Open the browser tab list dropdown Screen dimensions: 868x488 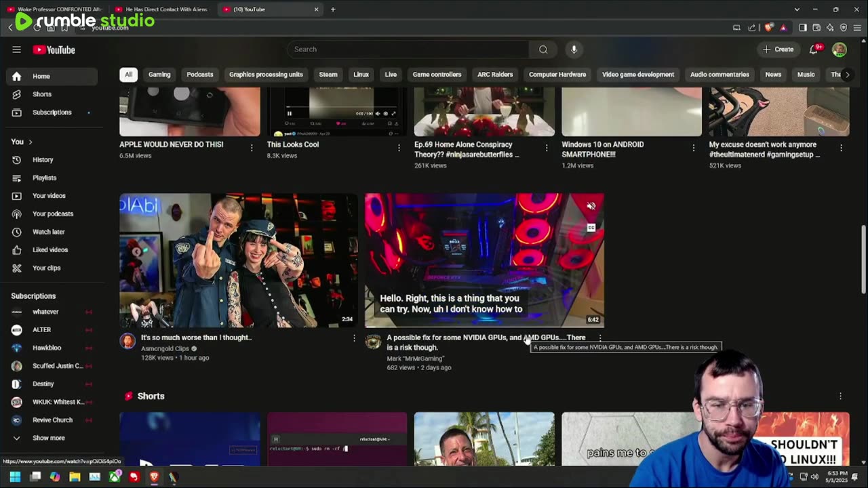tap(797, 9)
